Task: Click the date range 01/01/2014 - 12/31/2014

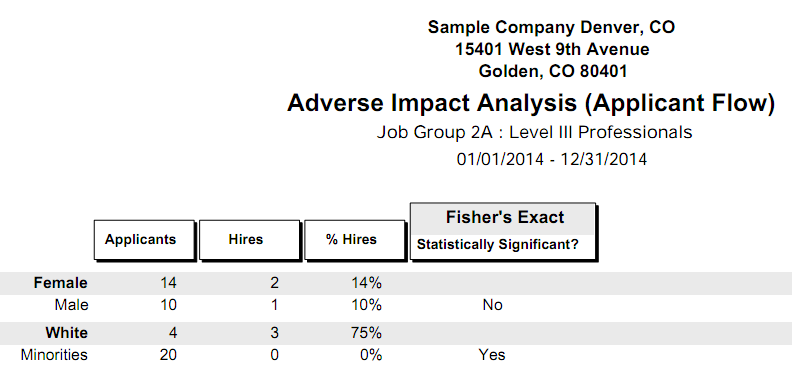Action: click(x=552, y=160)
